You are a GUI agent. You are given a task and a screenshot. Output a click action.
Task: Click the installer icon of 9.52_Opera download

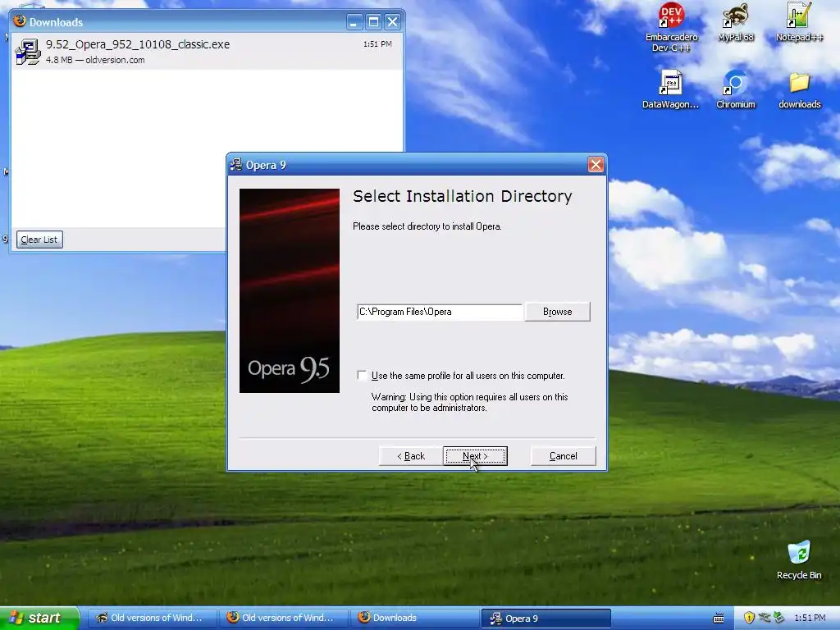point(28,52)
